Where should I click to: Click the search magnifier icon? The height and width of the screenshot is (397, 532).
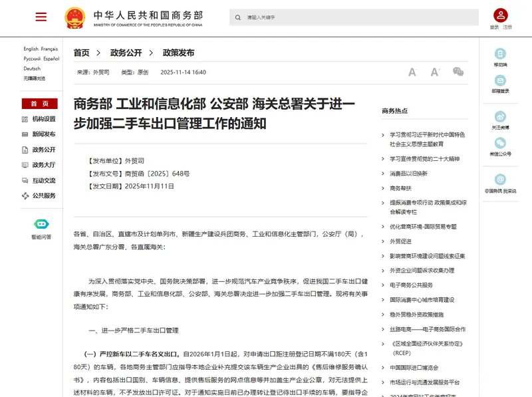click(x=238, y=17)
